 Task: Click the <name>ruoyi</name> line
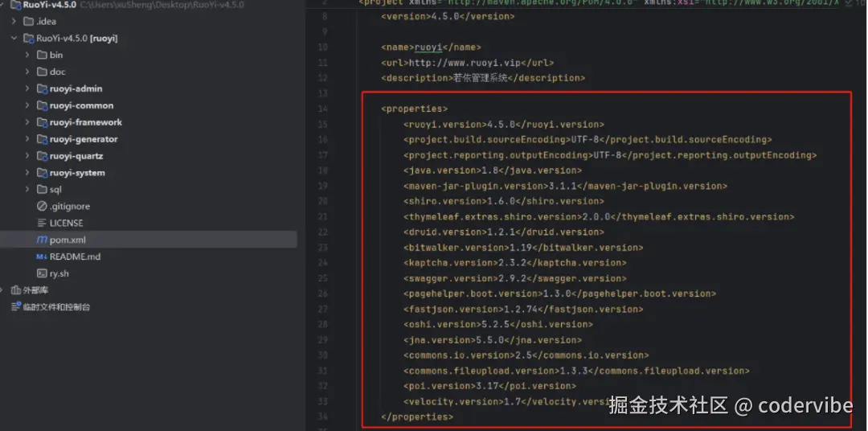[x=432, y=47]
